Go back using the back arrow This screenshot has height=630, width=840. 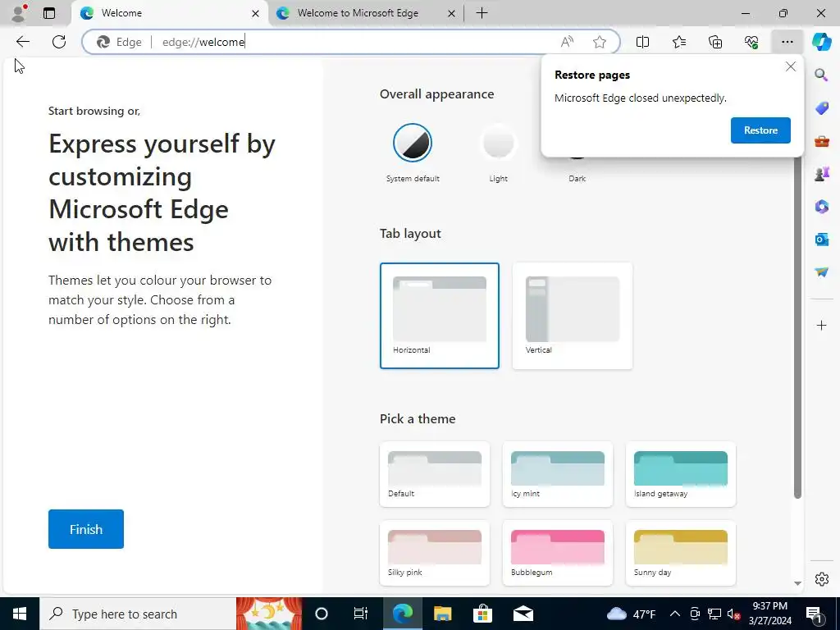coord(22,42)
